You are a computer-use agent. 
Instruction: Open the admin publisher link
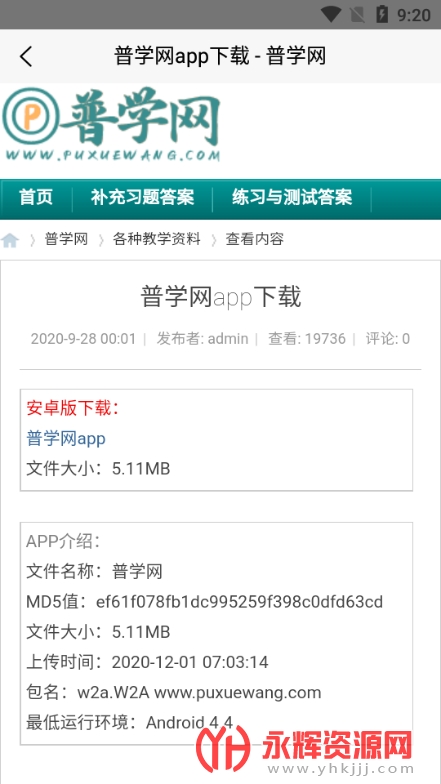pyautogui.click(x=228, y=339)
